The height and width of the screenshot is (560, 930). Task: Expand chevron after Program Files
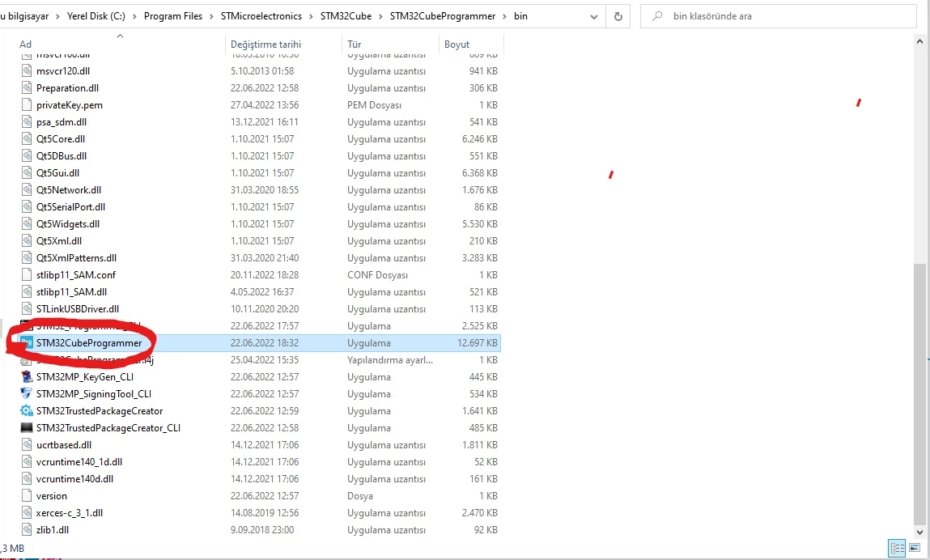[x=212, y=16]
